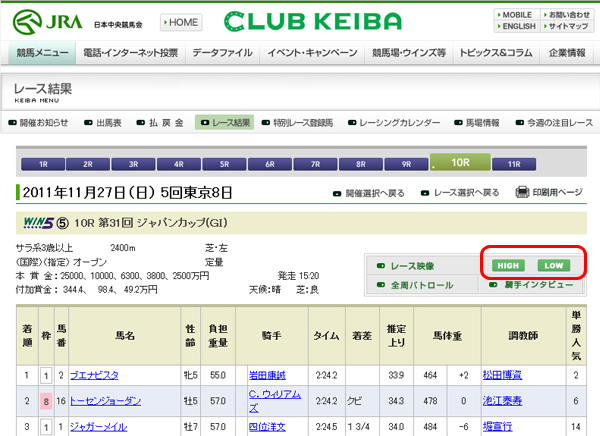The height and width of the screenshot is (436, 600).
Task: Click 印刷用ページ link
Action: pos(557,192)
